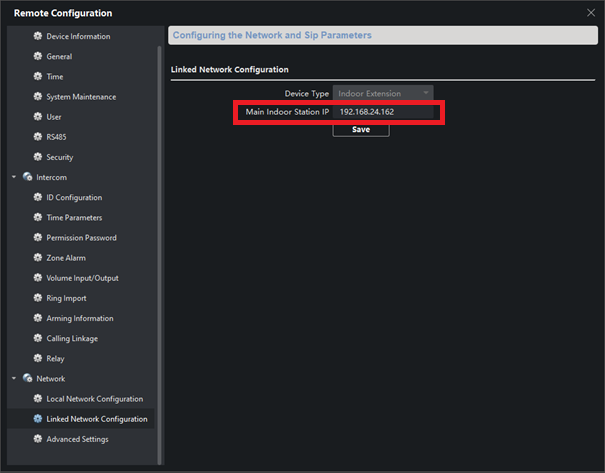Click the gear icon beside Time

(x=38, y=77)
